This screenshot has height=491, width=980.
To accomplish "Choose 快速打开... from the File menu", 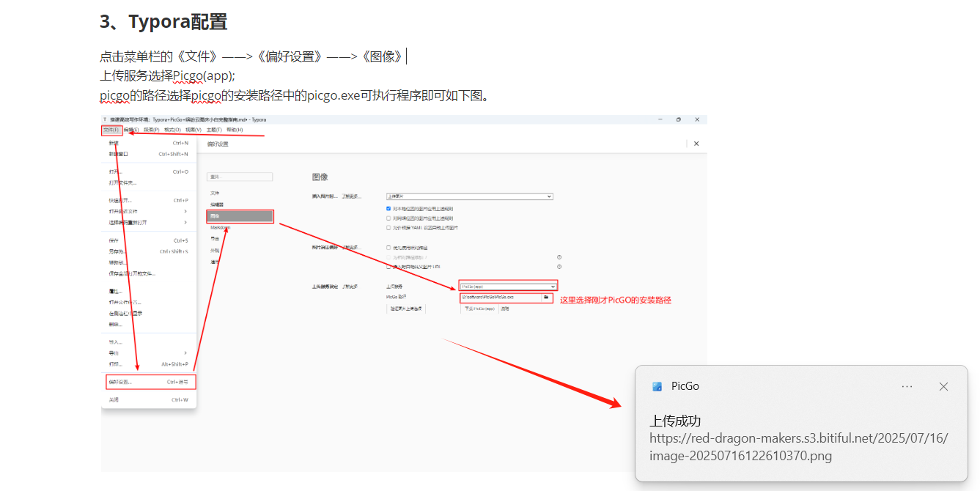I will point(149,200).
